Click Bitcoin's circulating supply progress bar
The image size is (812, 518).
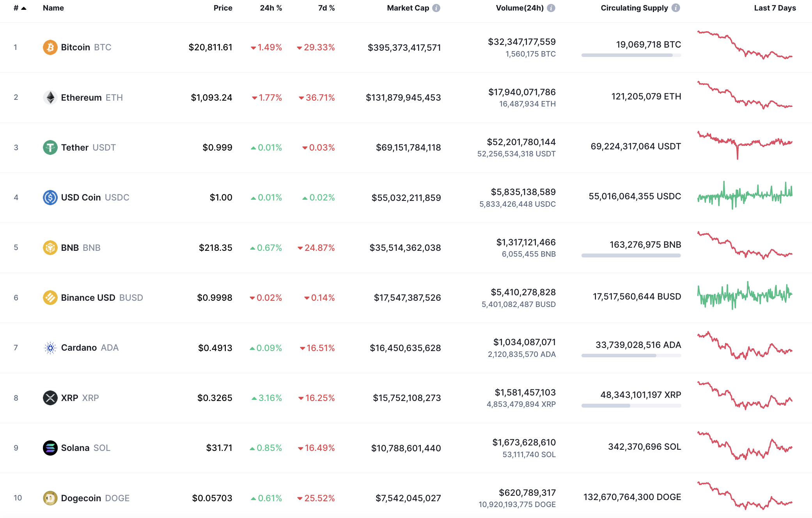pos(631,55)
